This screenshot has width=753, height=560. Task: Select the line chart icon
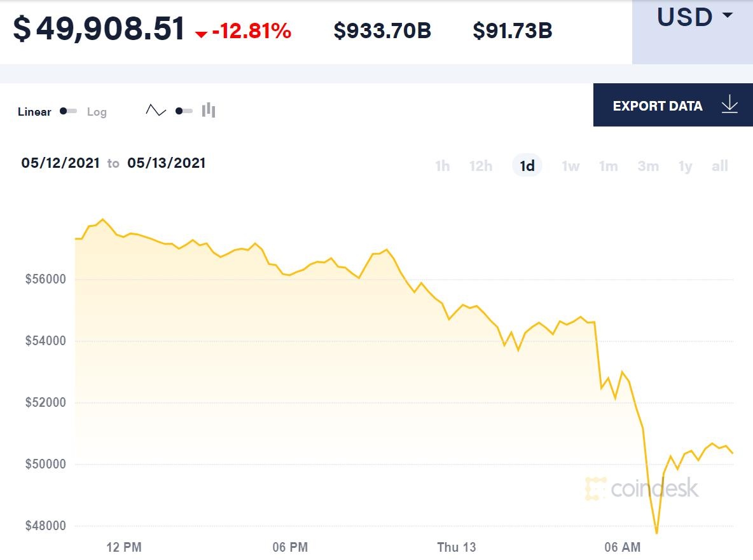point(155,111)
